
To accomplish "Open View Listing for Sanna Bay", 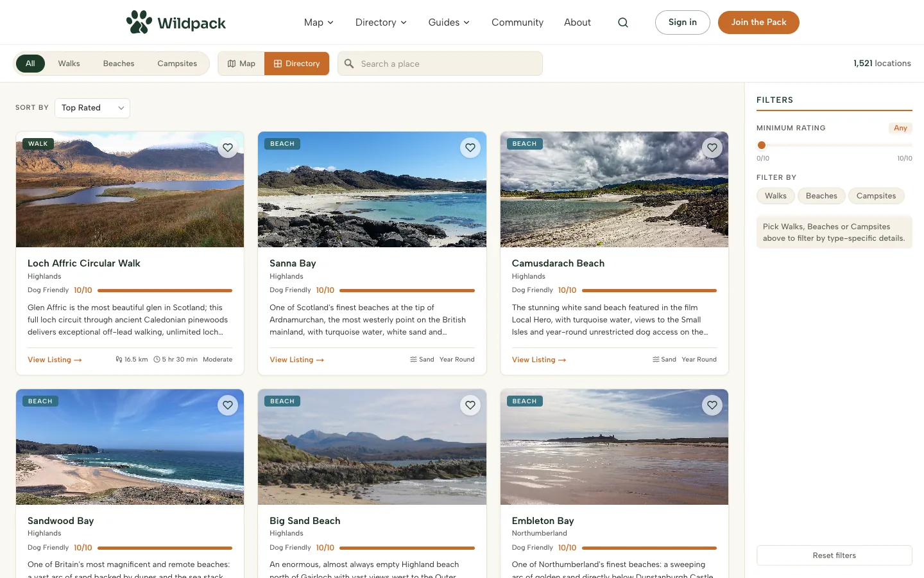I will [x=296, y=360].
